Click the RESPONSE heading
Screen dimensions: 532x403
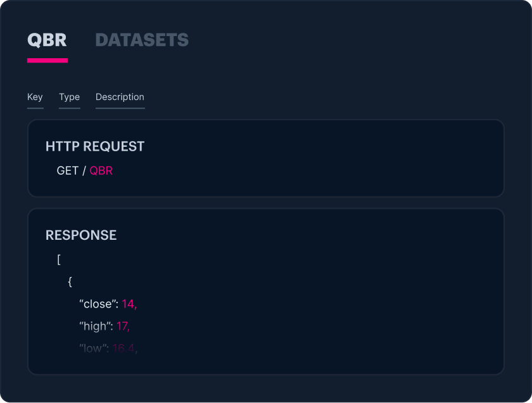pos(81,235)
